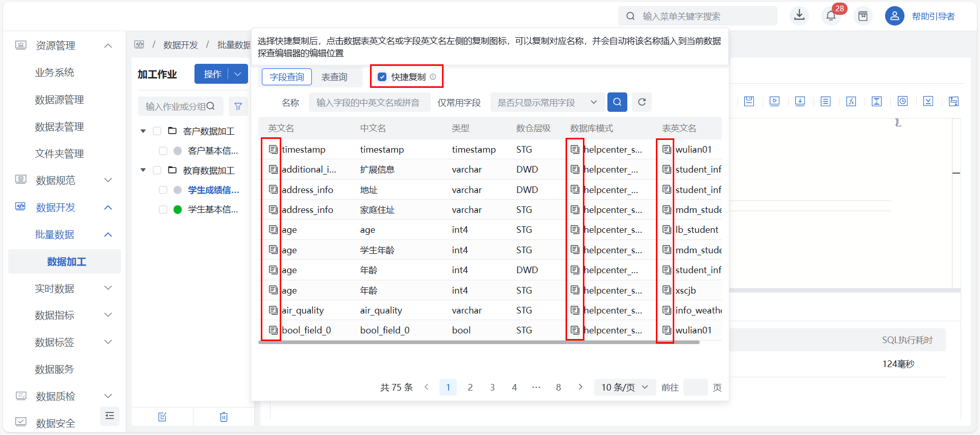Viewport: 980px width, 435px height.
Task: Click the blue magnifier search button
Action: (617, 102)
